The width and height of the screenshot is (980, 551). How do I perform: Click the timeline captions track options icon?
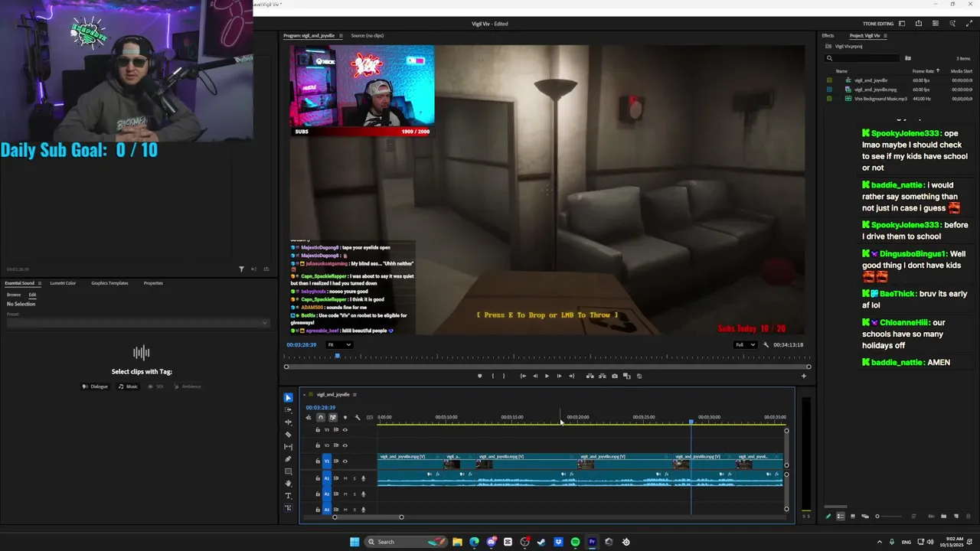pos(370,417)
